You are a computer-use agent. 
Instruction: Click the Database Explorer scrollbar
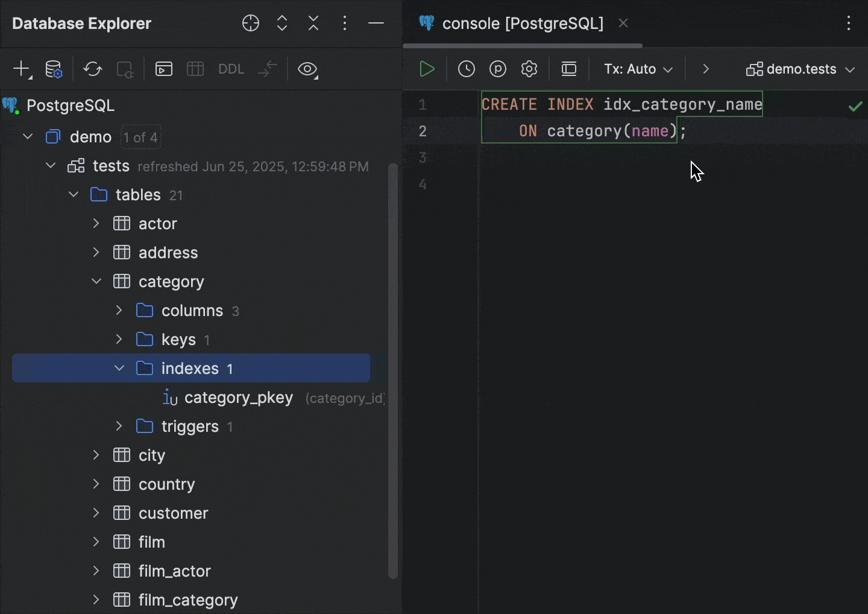click(393, 371)
